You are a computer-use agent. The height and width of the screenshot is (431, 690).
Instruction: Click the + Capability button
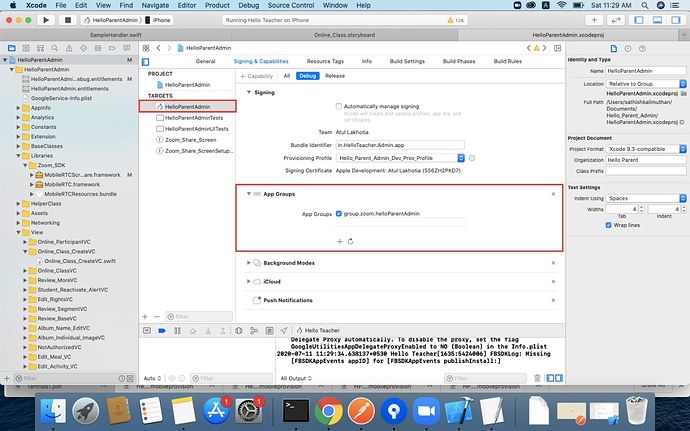tap(257, 76)
